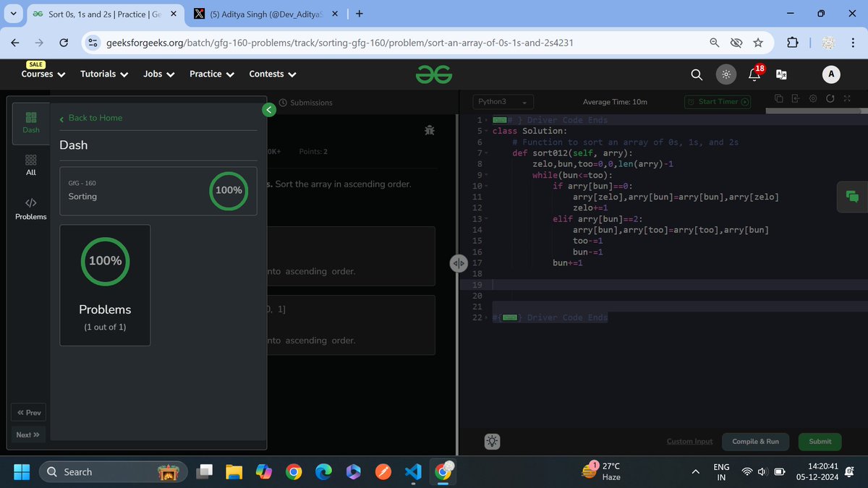
Task: Open the weather widget 27°C Haze
Action: pos(603,471)
